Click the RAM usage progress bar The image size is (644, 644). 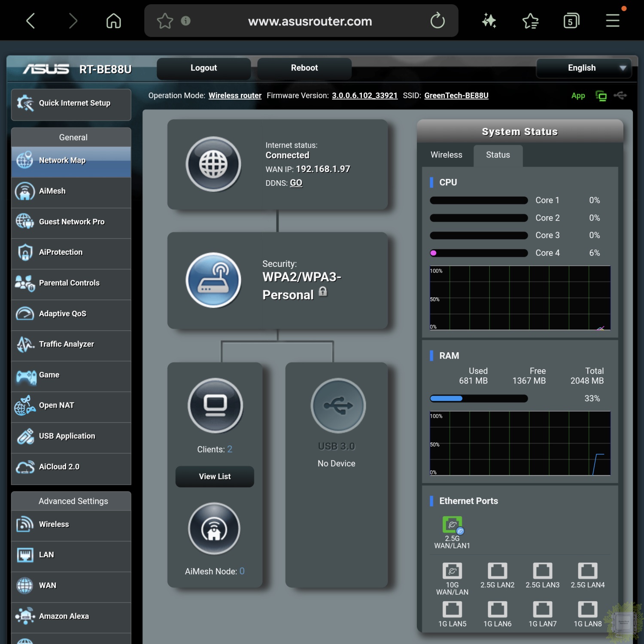click(x=478, y=399)
